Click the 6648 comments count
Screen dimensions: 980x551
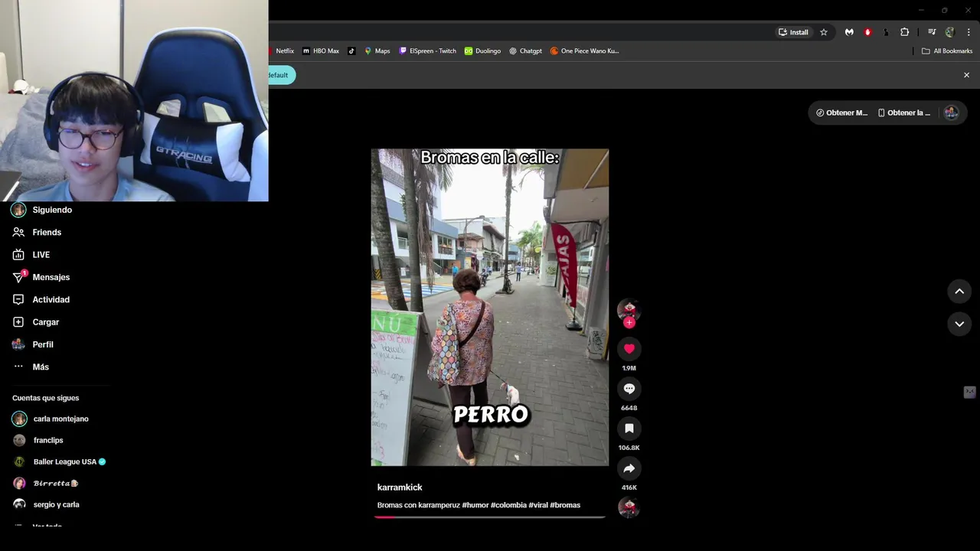pos(629,408)
